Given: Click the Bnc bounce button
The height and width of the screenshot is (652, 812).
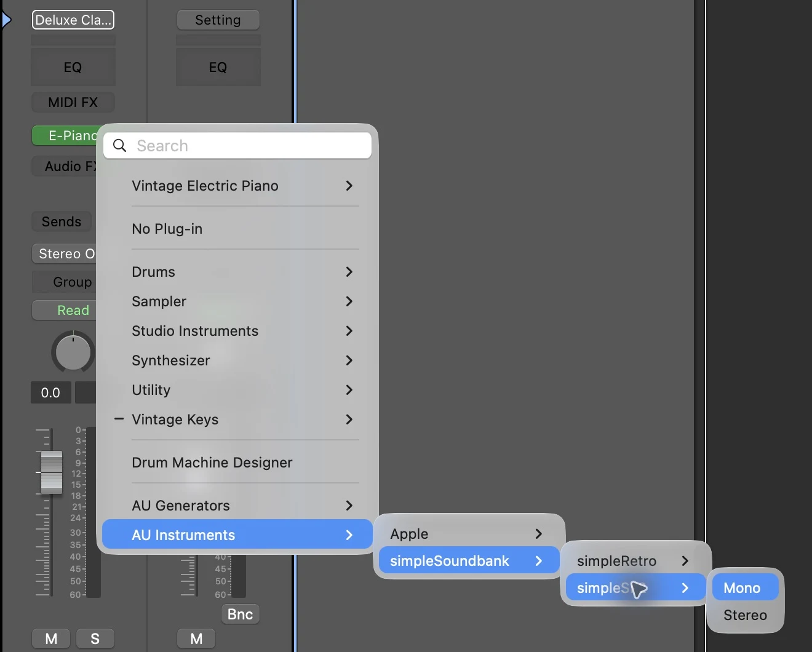Looking at the screenshot, I should click(240, 614).
